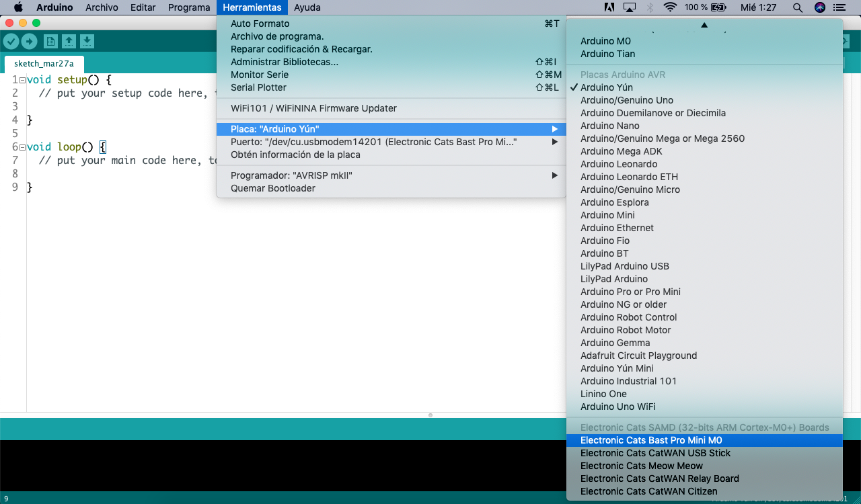Select Electronic Cats CatWAN Citizen
Screen dimensions: 861x504
[x=704, y=491]
